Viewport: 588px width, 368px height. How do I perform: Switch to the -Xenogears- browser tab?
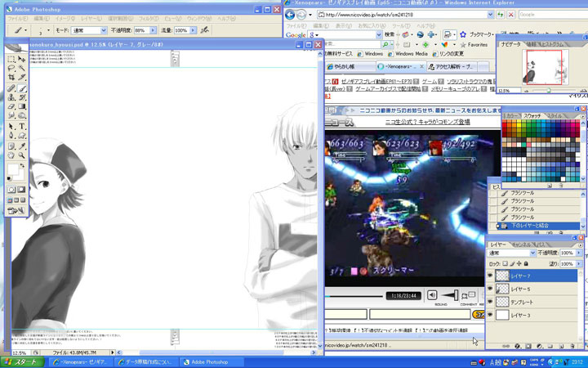[x=400, y=66]
